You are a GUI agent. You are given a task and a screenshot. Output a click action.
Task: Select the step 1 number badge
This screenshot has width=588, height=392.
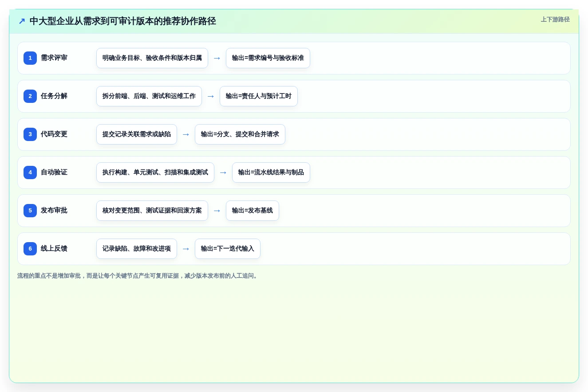point(30,58)
